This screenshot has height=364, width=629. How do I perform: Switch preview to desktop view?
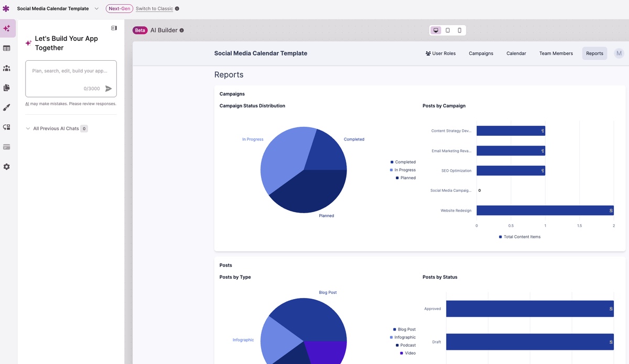tap(436, 30)
